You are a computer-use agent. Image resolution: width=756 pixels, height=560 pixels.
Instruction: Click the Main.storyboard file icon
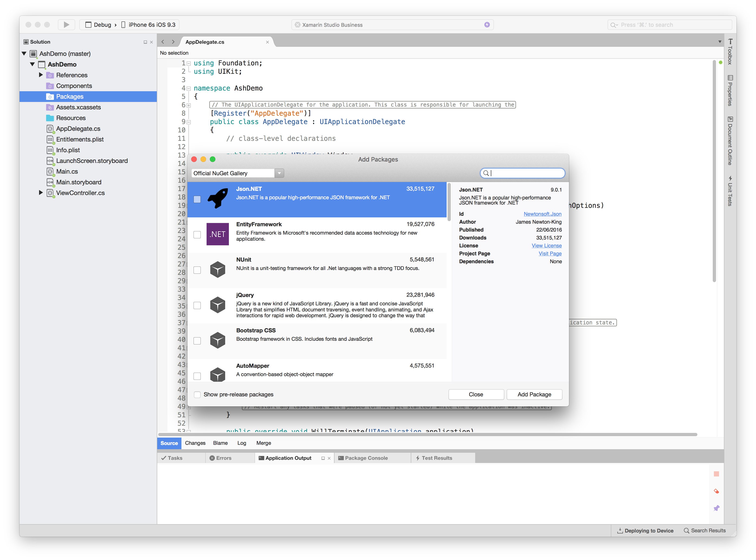[50, 182]
